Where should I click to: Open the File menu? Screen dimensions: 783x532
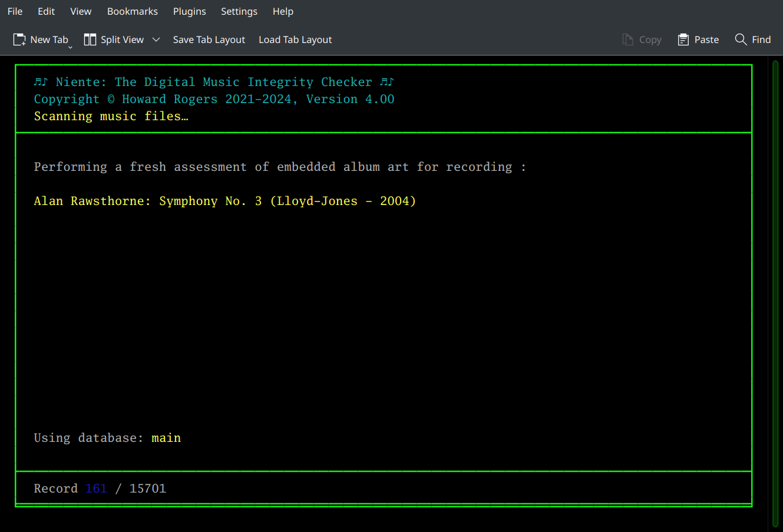15,11
